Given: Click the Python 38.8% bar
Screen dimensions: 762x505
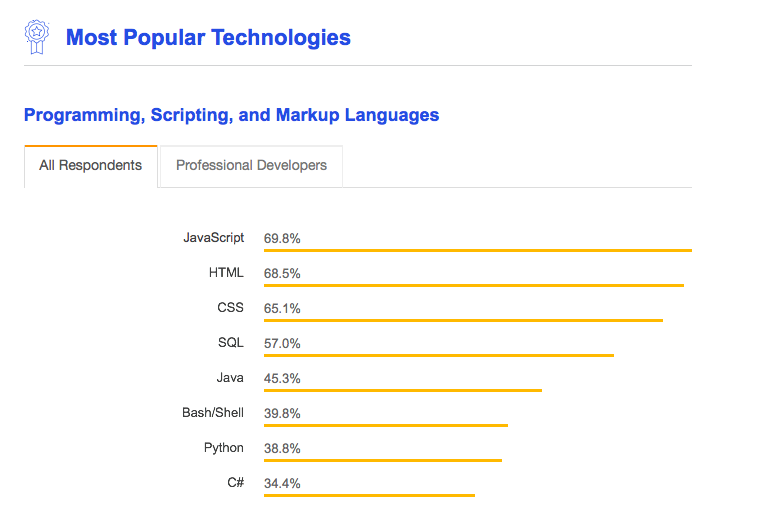Looking at the screenshot, I should 382,460.
